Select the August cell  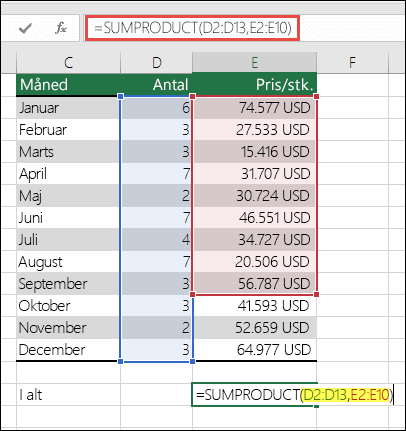click(68, 262)
